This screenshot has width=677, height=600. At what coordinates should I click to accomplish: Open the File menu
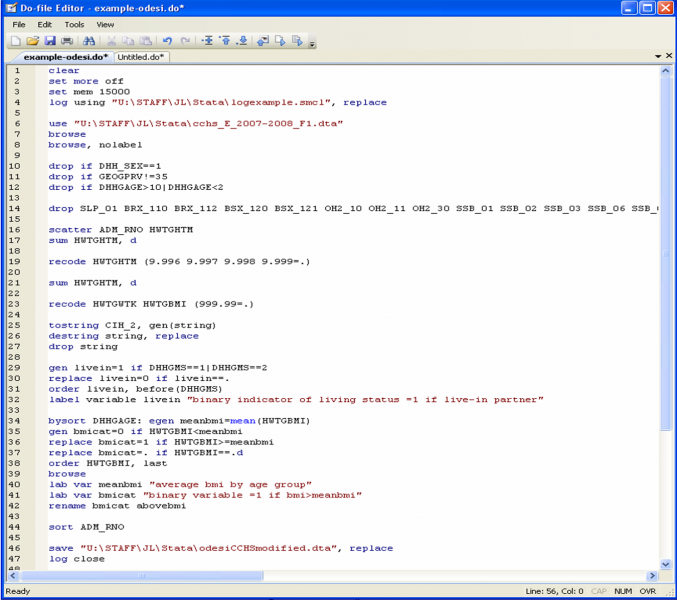click(x=19, y=24)
